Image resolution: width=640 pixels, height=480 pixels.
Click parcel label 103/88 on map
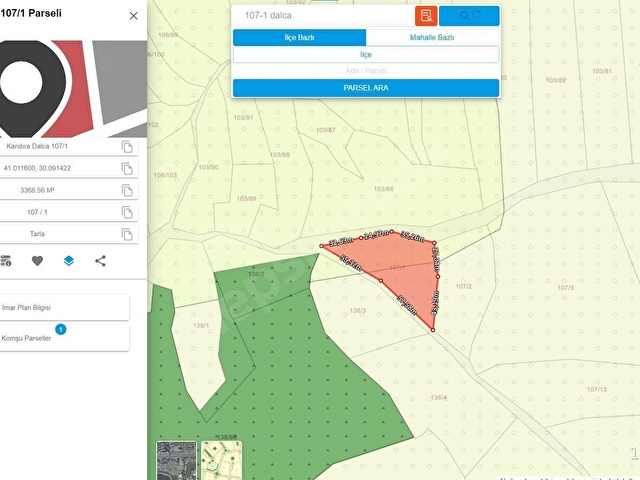280,155
